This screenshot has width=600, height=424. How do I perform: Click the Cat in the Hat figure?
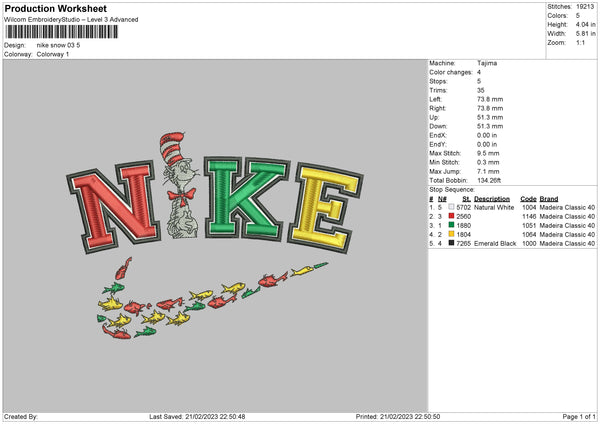pos(181,186)
